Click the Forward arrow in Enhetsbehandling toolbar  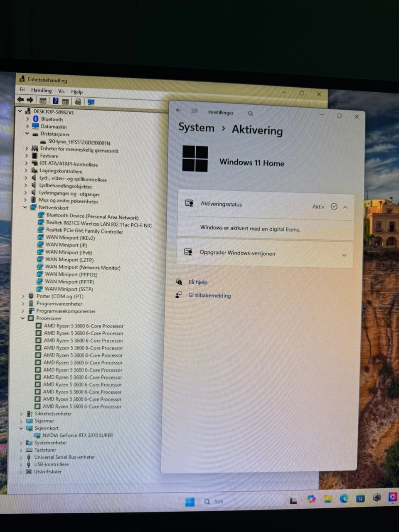30,100
